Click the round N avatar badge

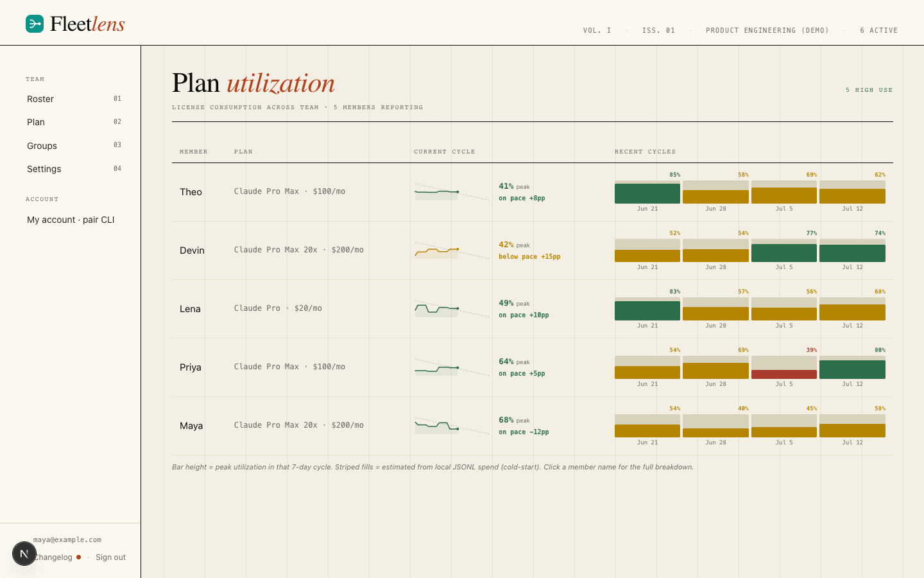coord(24,554)
